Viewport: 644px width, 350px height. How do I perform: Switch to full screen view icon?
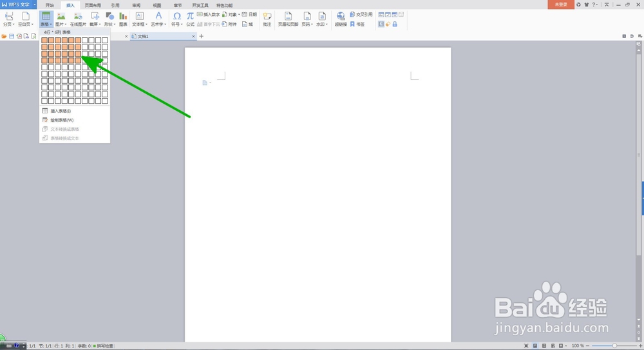point(526,346)
